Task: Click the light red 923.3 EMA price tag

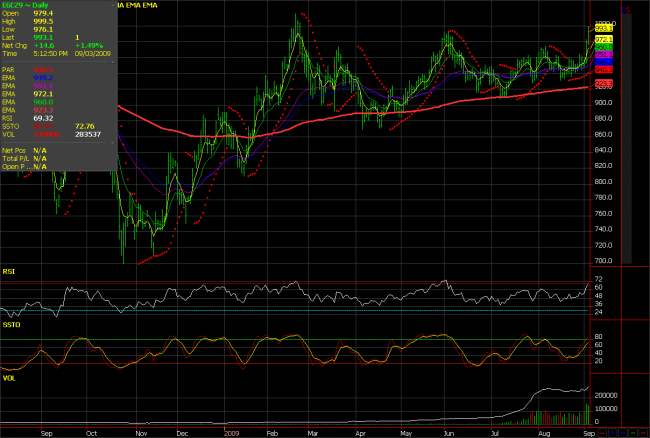Action: pyautogui.click(x=604, y=84)
